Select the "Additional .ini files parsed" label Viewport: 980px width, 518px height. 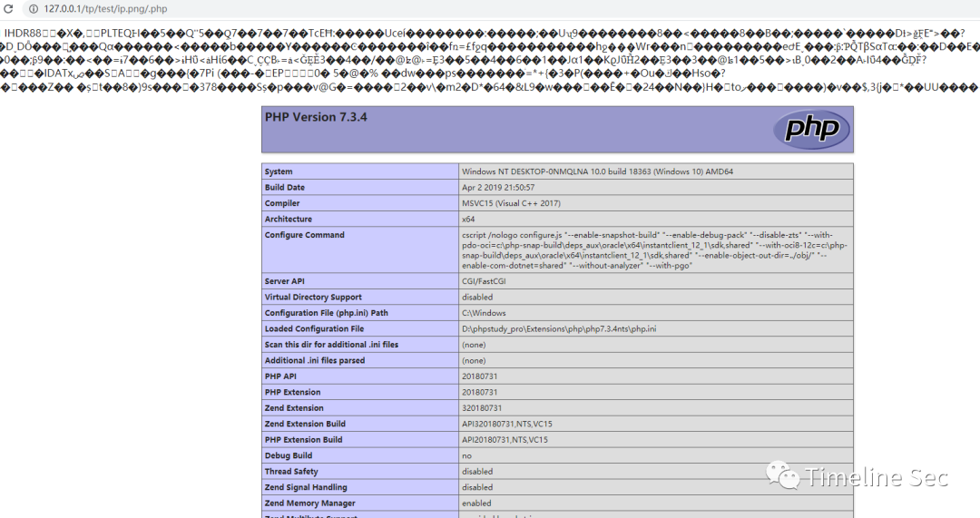[314, 360]
